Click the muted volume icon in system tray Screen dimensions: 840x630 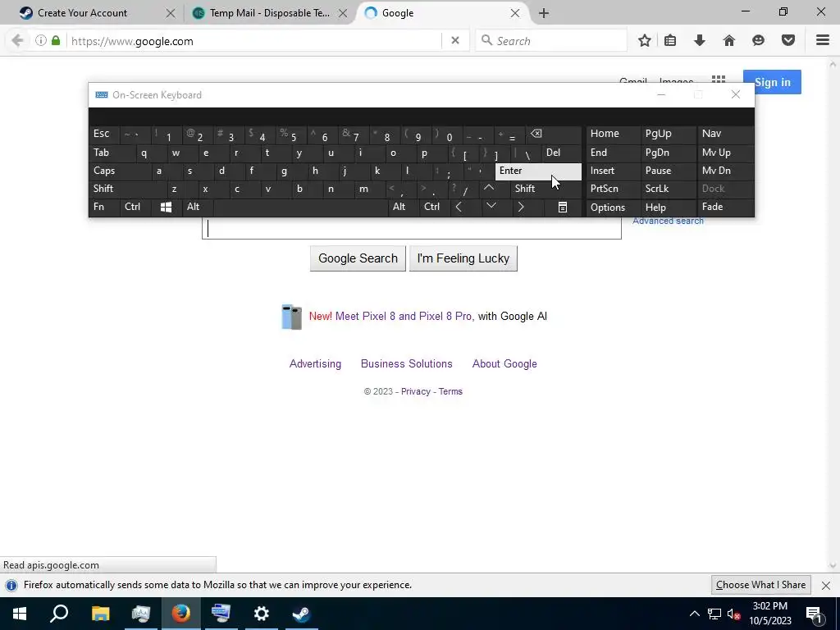[733, 614]
